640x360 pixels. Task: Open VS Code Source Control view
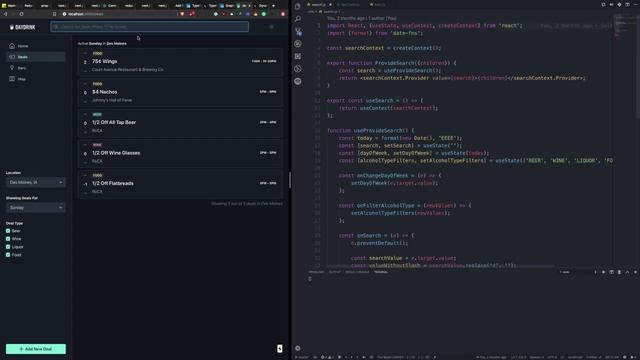298,31
